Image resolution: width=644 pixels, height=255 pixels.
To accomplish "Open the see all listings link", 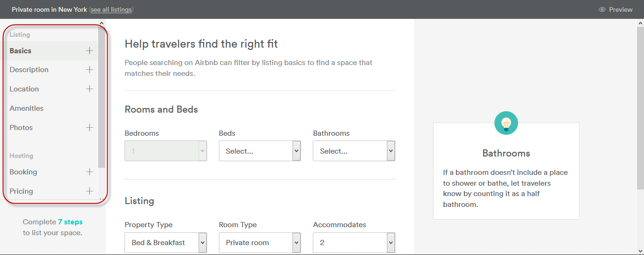I will click(111, 9).
